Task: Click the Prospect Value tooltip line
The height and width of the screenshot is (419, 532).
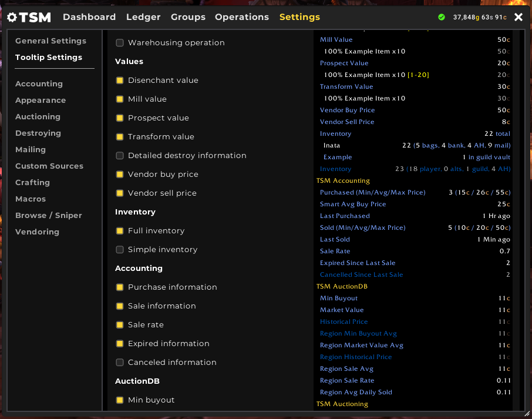Action: click(415, 63)
